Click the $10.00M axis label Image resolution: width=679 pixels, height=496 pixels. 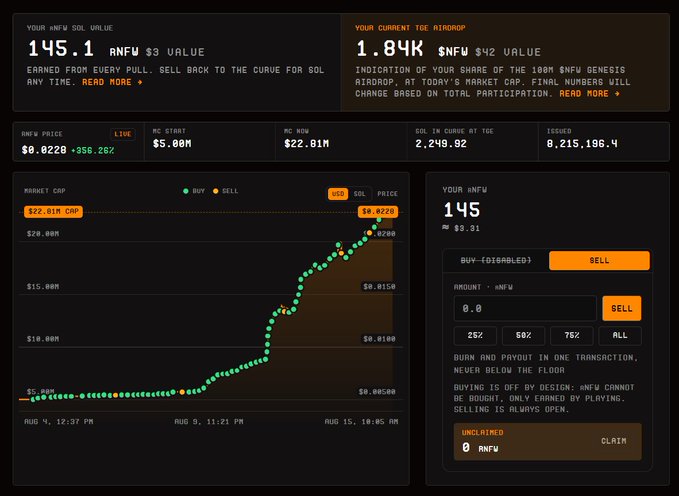point(43,339)
